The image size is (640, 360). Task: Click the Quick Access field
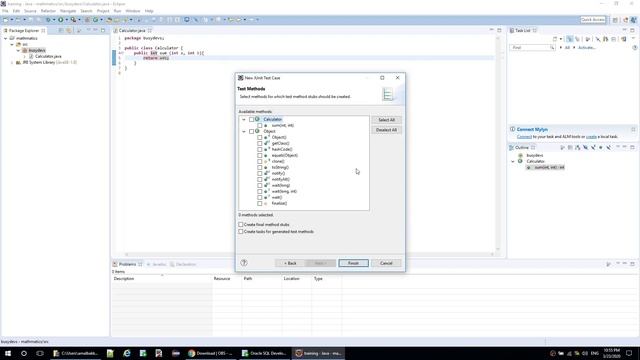(x=593, y=20)
